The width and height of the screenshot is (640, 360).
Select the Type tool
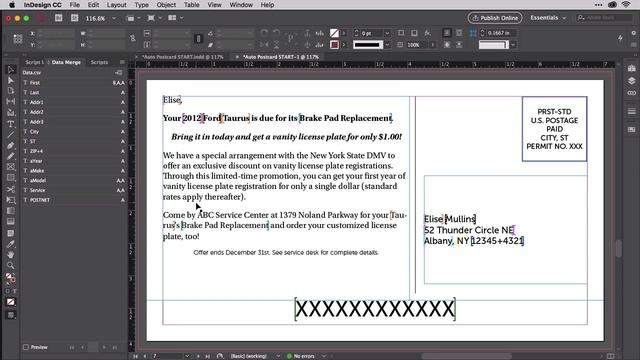pyautogui.click(x=11, y=124)
